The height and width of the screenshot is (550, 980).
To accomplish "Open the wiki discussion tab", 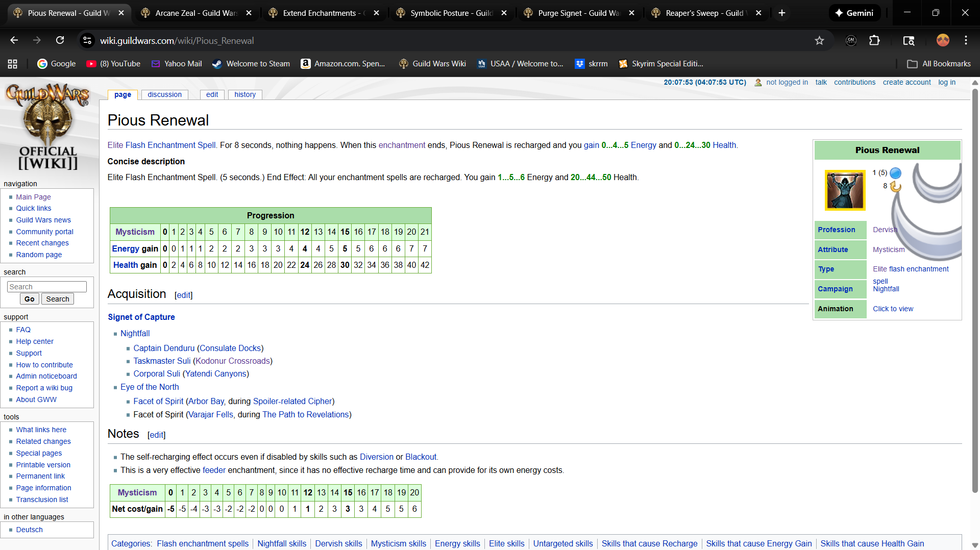I will 164,94.
